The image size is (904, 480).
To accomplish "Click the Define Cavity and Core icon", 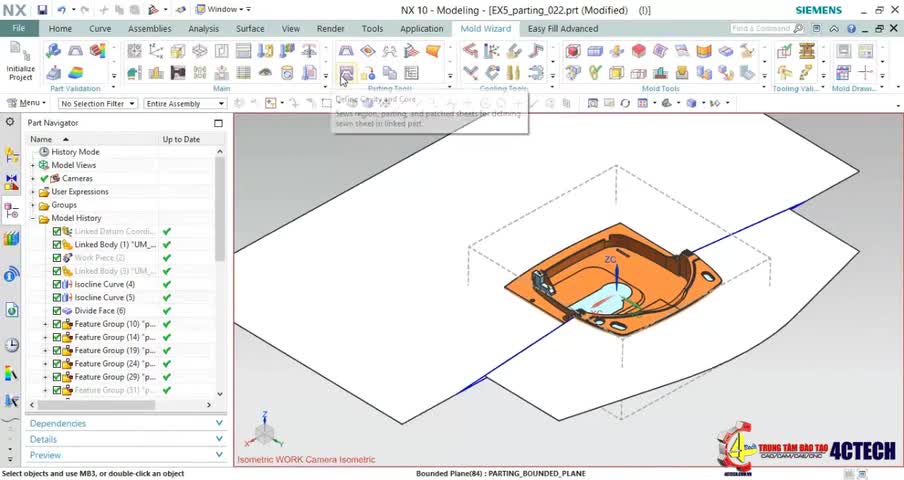I will (x=346, y=73).
